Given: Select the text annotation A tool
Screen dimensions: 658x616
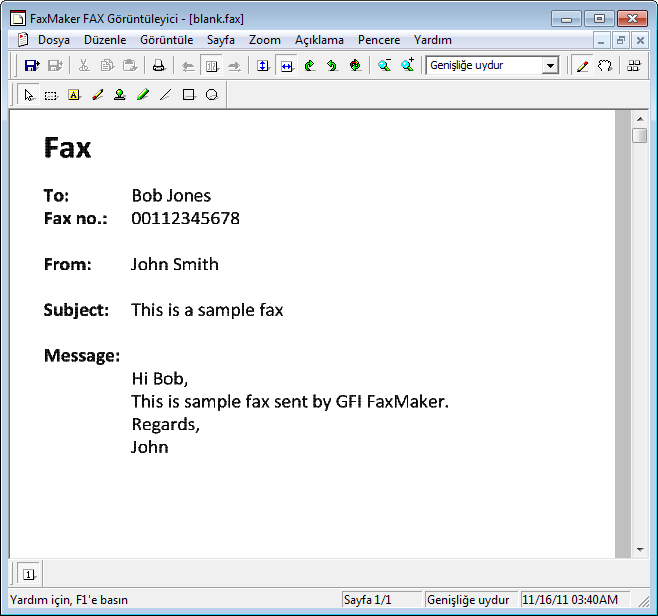Looking at the screenshot, I should point(74,95).
